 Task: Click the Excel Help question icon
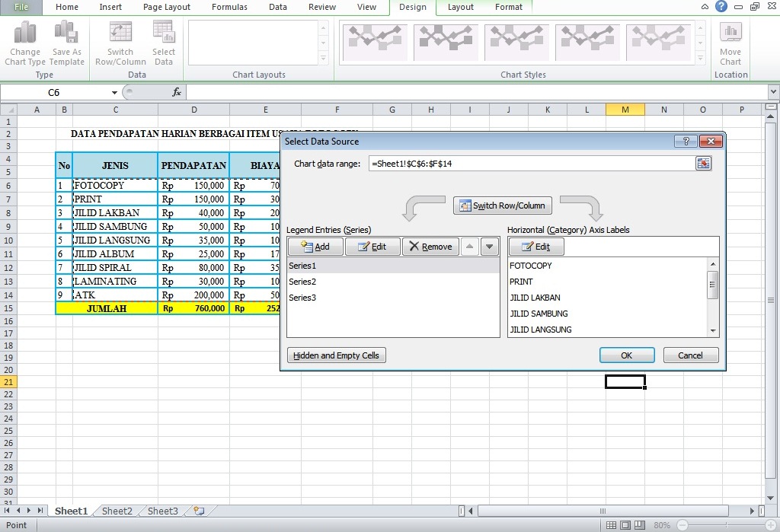(721, 6)
